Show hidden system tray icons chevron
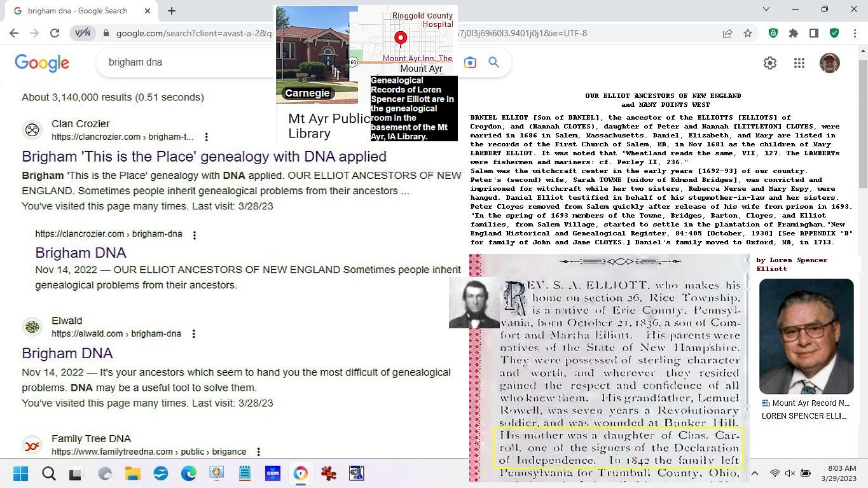Screen dimensions: 868x488 click(x=755, y=473)
